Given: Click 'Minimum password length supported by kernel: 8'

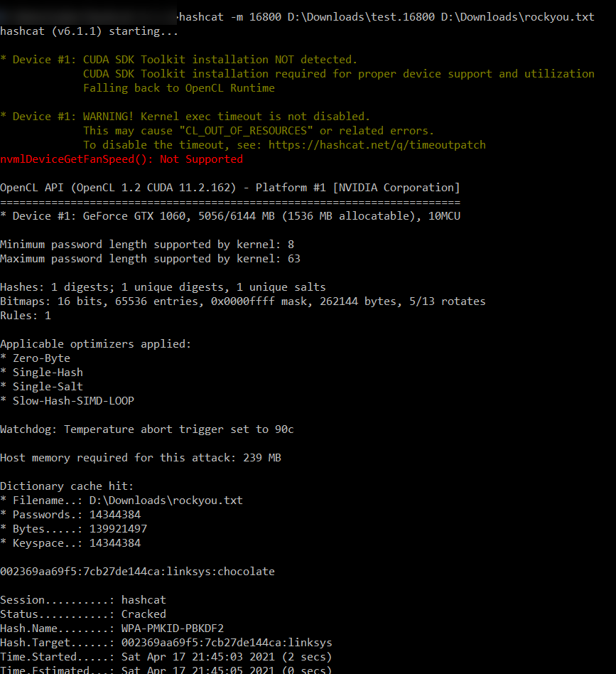Looking at the screenshot, I should tap(147, 245).
